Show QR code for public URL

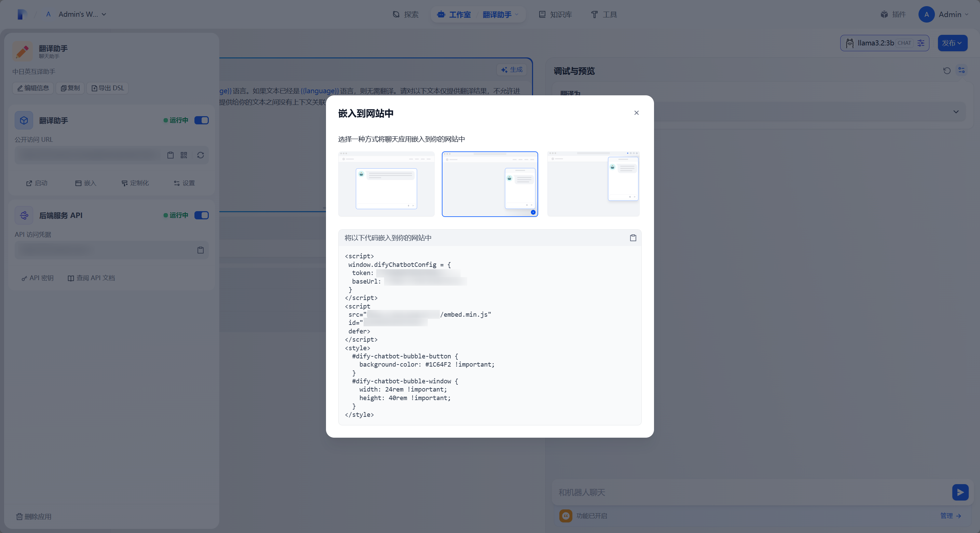pos(184,155)
